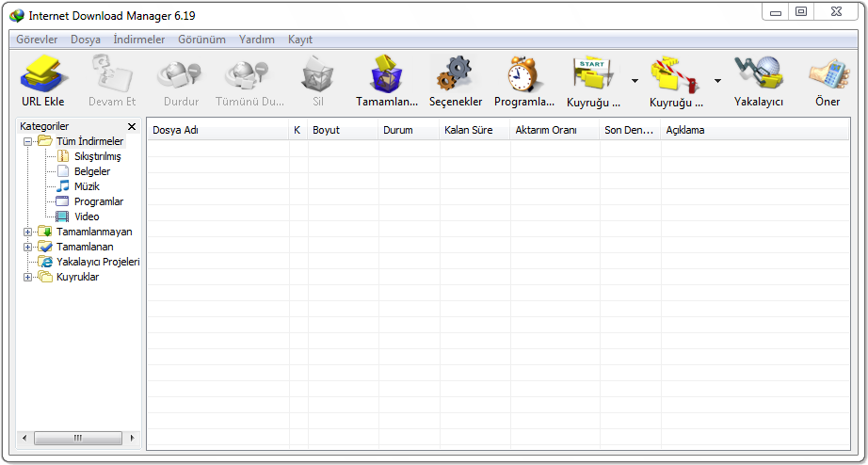Select the Belgeler label

point(92,171)
